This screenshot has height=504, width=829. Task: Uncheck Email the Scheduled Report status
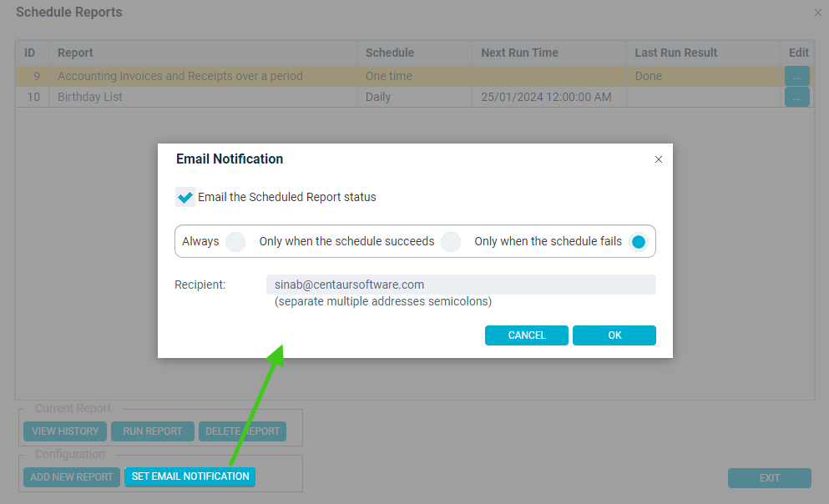pyautogui.click(x=185, y=197)
